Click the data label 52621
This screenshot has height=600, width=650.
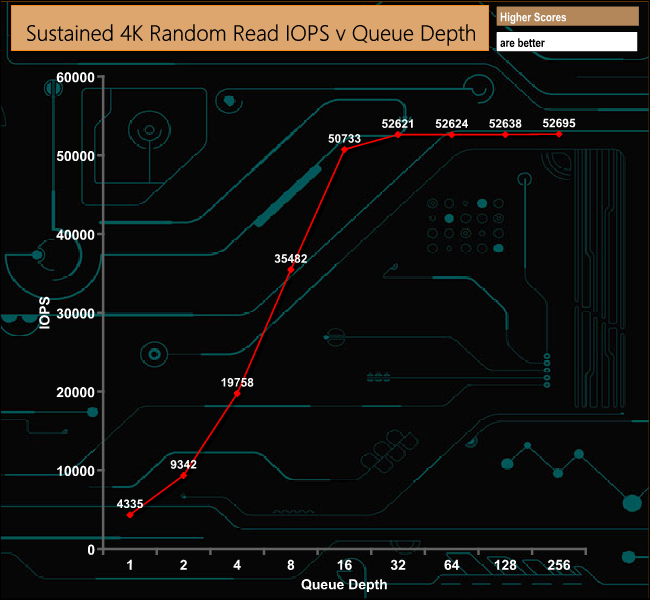[x=398, y=124]
